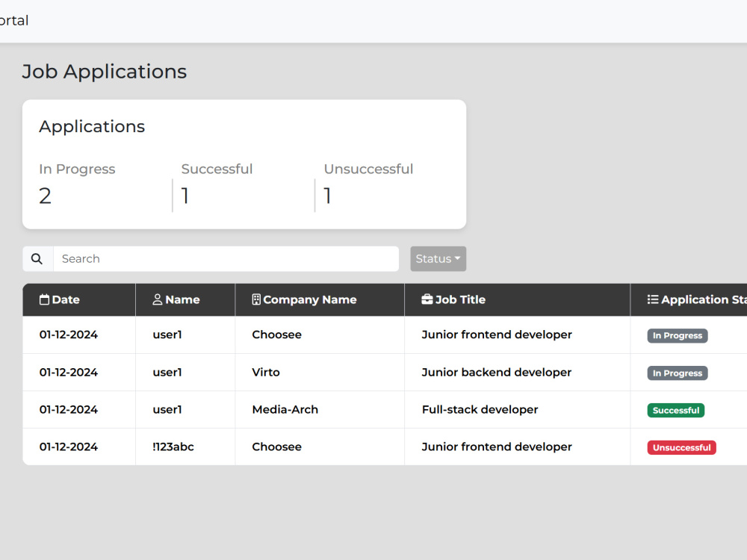Click the red Unsuccessful status badge

pyautogui.click(x=681, y=447)
